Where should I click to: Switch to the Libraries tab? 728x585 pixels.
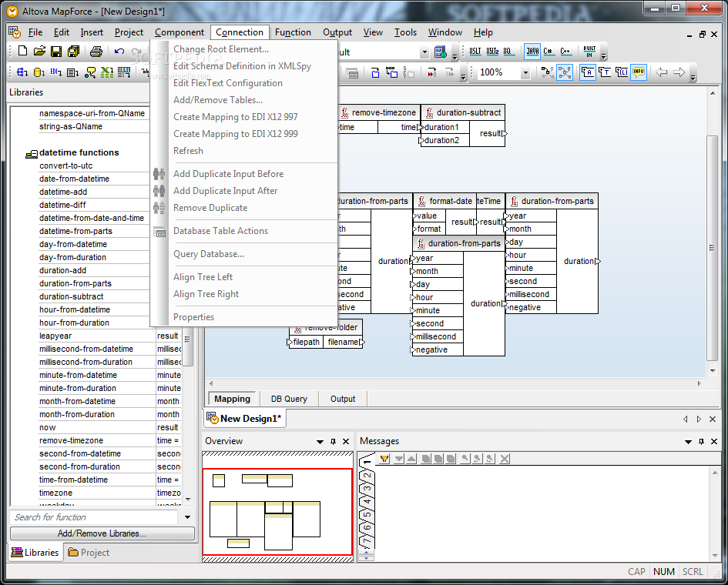point(35,553)
